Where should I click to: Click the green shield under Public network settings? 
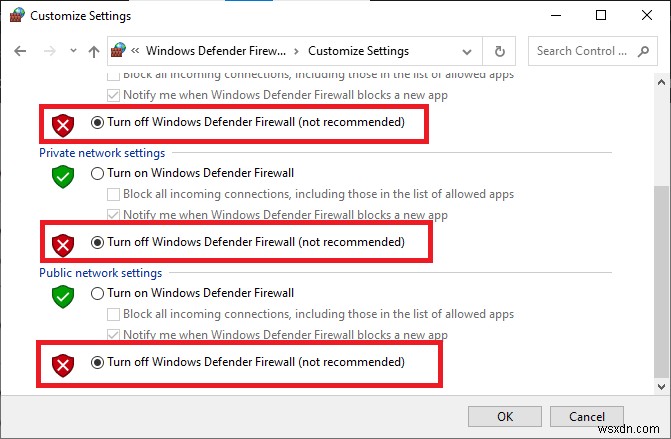tap(64, 297)
